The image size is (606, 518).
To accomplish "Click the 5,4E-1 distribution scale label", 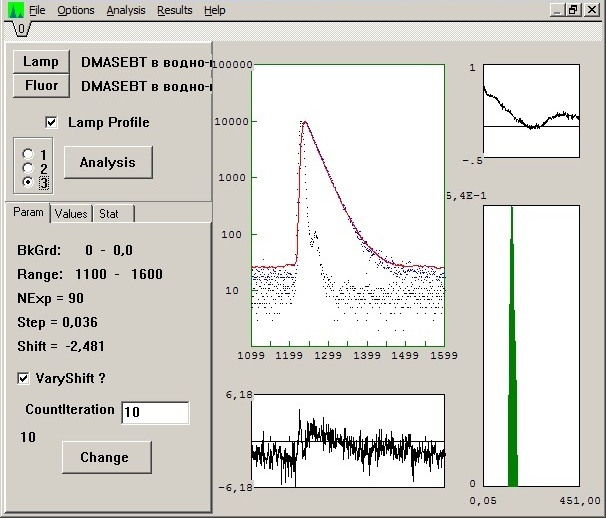I will (x=466, y=196).
